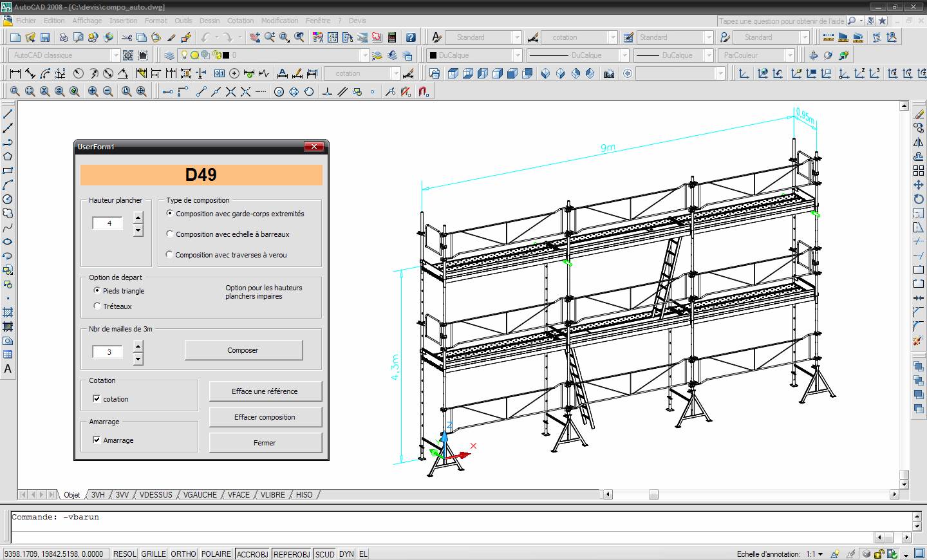
Task: Open the calculator tool
Action: pyautogui.click(x=392, y=37)
